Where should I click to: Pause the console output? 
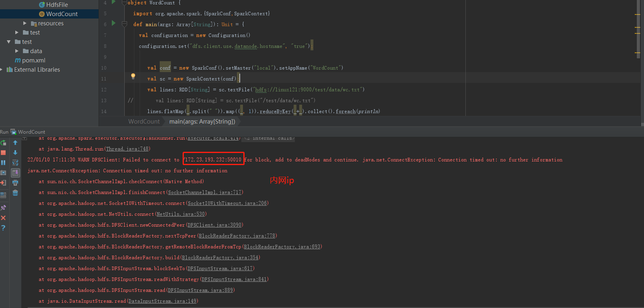(x=3, y=163)
